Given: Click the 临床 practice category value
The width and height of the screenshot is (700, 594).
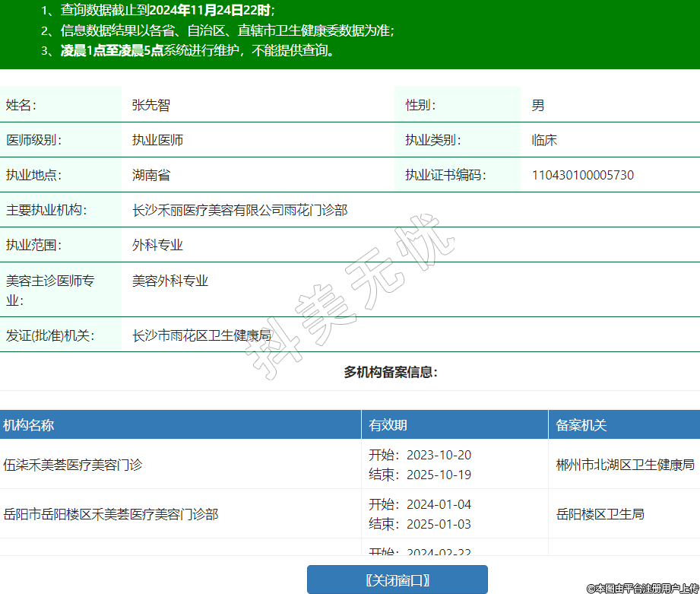Looking at the screenshot, I should tap(544, 140).
